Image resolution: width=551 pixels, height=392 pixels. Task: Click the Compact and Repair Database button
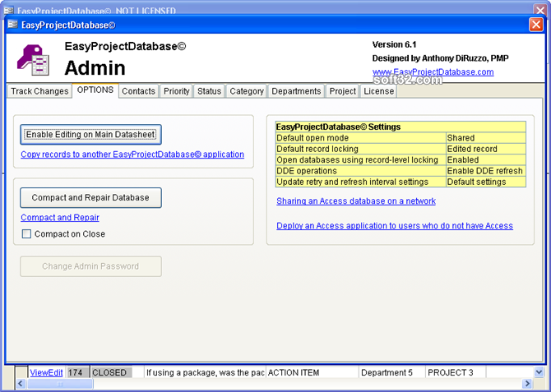[x=90, y=198]
